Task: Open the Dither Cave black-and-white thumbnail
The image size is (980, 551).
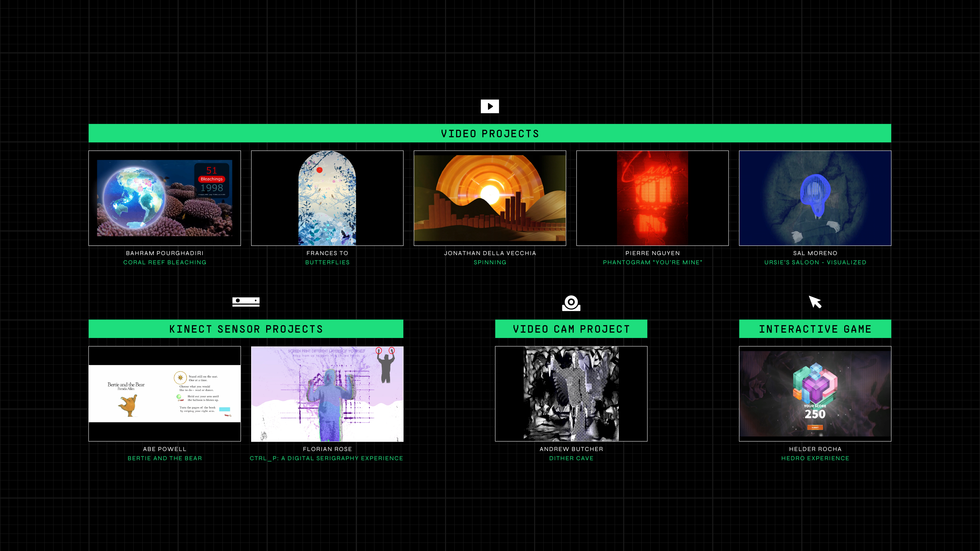Action: pos(571,394)
